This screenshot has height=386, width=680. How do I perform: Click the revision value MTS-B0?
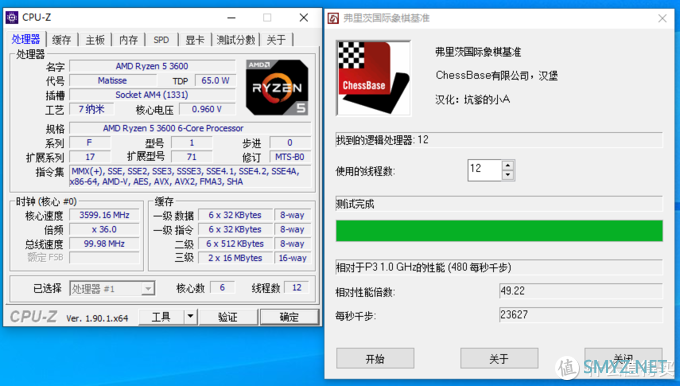click(x=290, y=157)
